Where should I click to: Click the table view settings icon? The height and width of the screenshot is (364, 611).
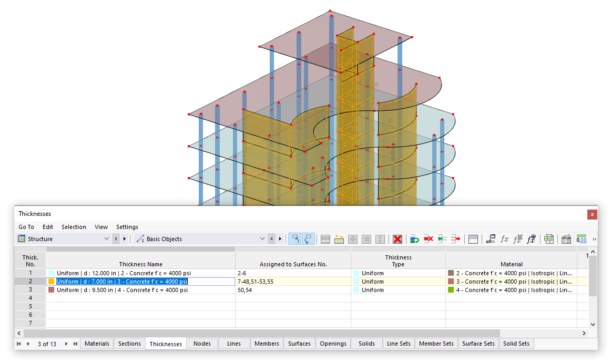(324, 239)
